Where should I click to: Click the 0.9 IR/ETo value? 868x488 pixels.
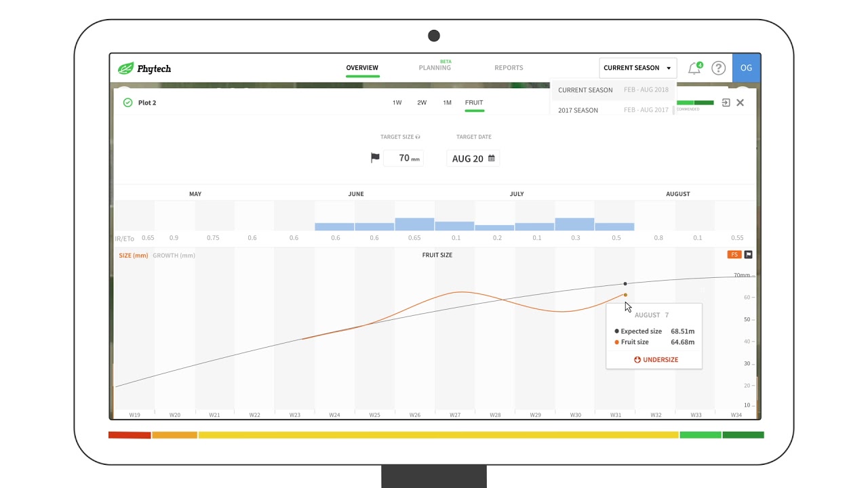(x=174, y=238)
